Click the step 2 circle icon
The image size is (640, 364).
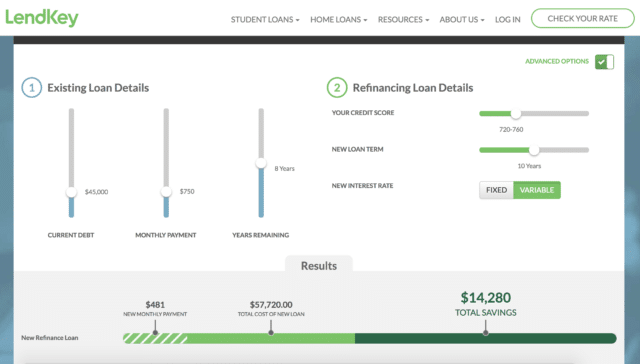click(x=337, y=88)
